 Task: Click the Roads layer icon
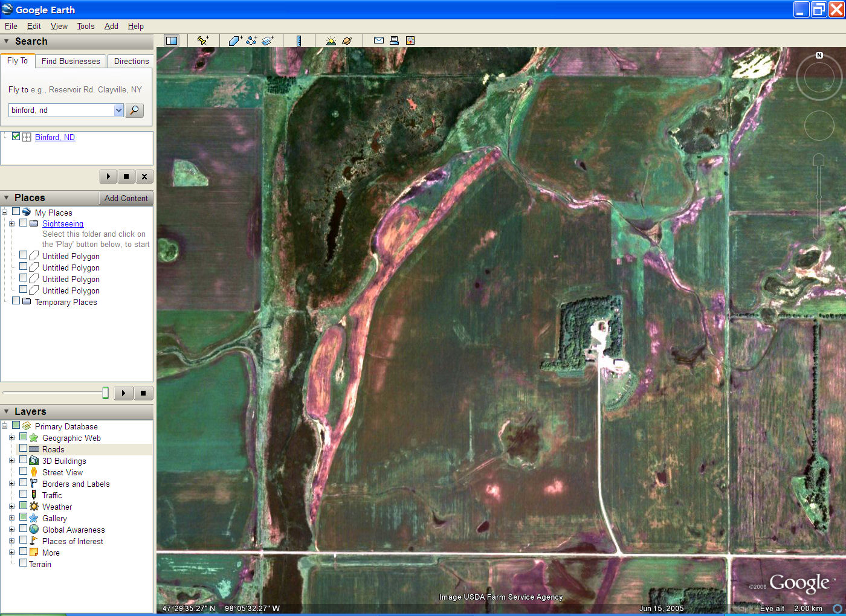pos(34,449)
